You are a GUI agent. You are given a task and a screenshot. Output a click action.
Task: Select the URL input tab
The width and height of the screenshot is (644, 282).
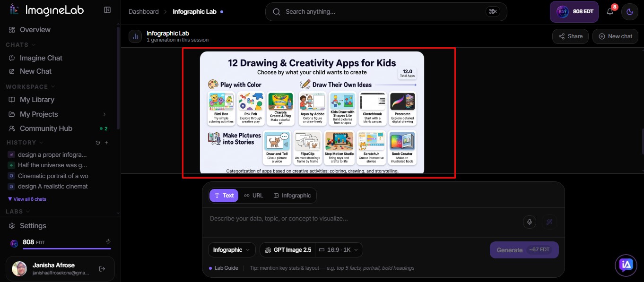coord(253,196)
